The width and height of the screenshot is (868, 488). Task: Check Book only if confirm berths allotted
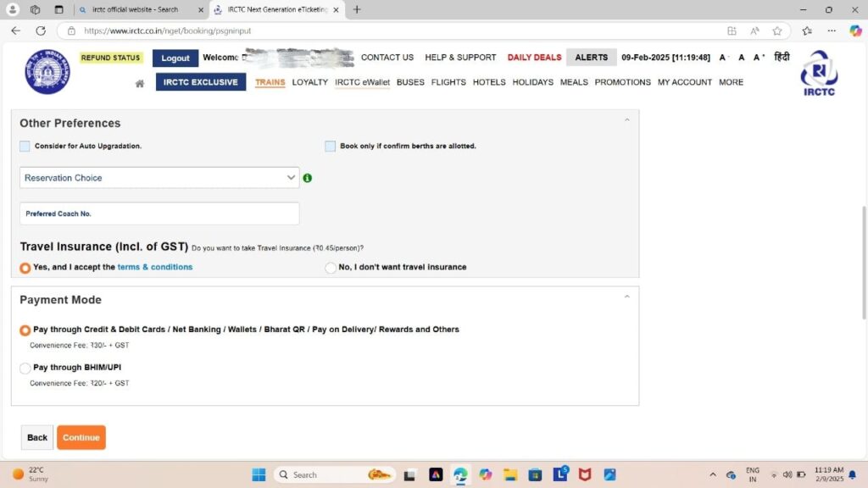(x=330, y=146)
